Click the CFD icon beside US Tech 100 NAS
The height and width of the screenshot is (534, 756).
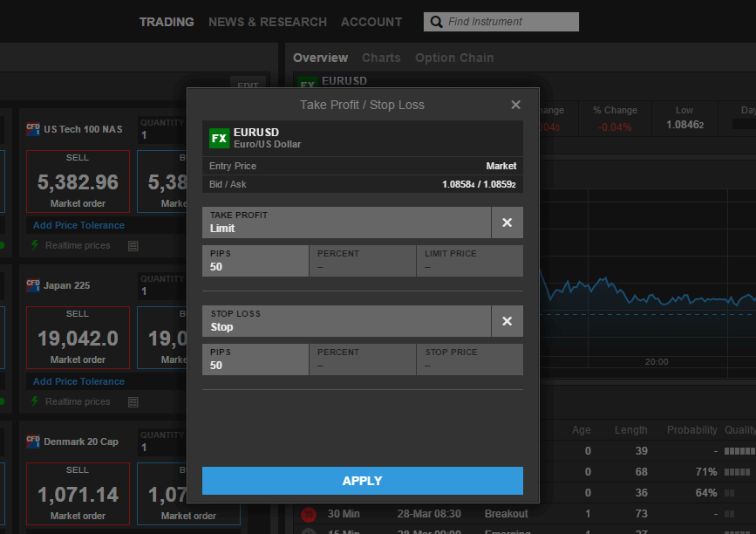(33, 128)
